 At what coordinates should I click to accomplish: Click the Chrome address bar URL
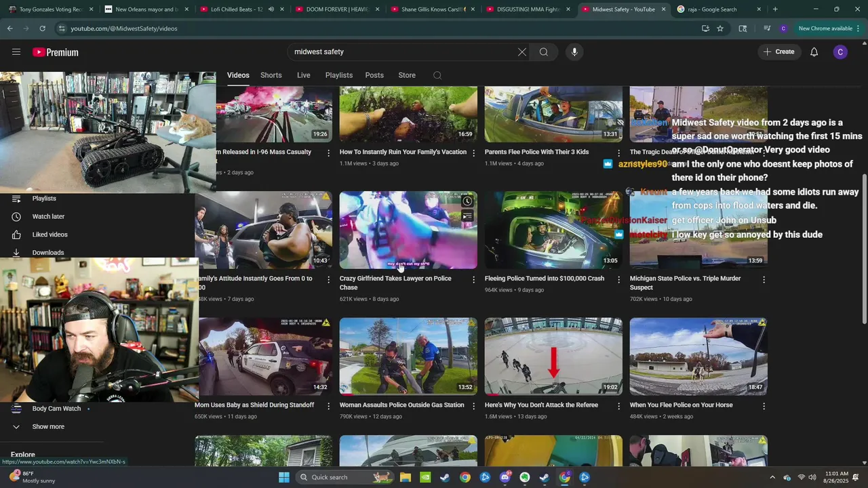(x=124, y=28)
